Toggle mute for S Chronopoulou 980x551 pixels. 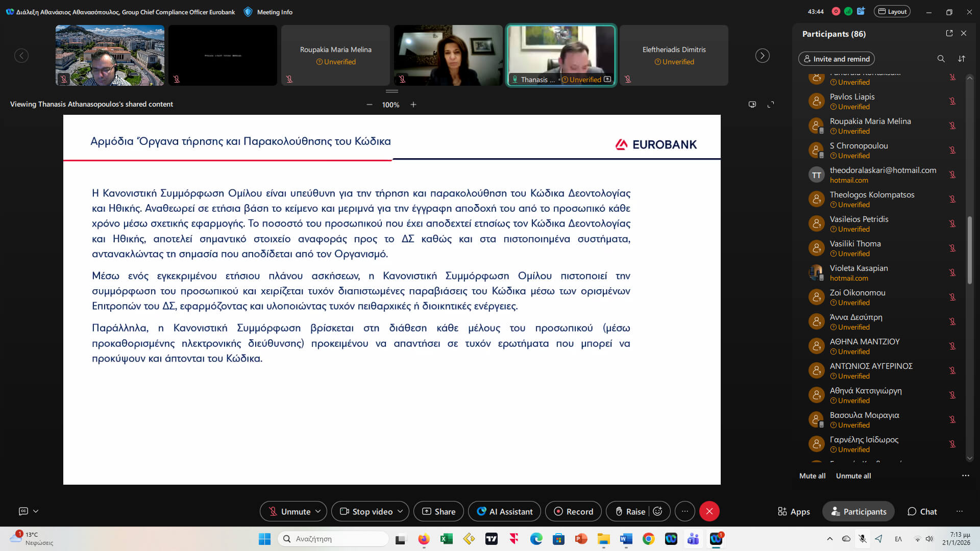point(952,150)
